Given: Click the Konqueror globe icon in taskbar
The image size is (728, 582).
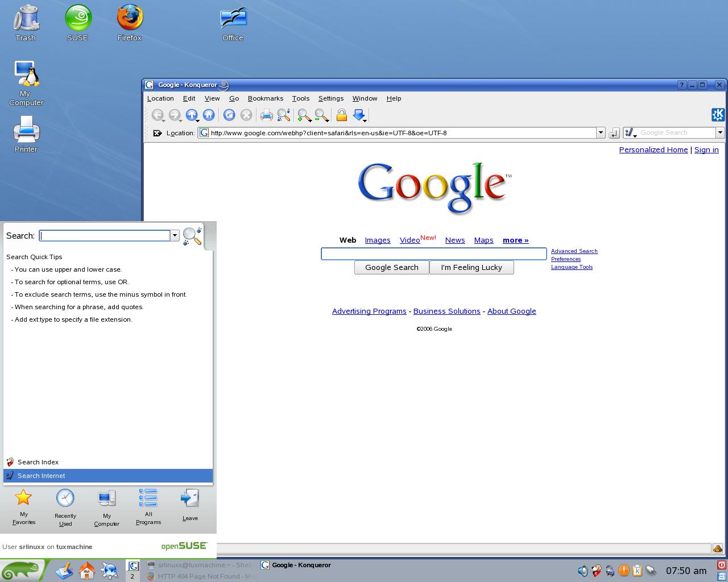Looking at the screenshot, I should [x=109, y=570].
